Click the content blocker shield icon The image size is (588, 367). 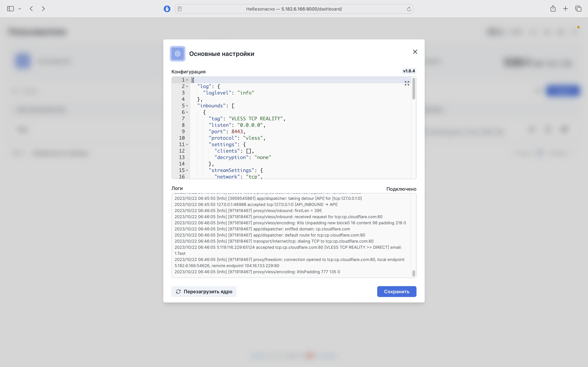[x=167, y=9]
